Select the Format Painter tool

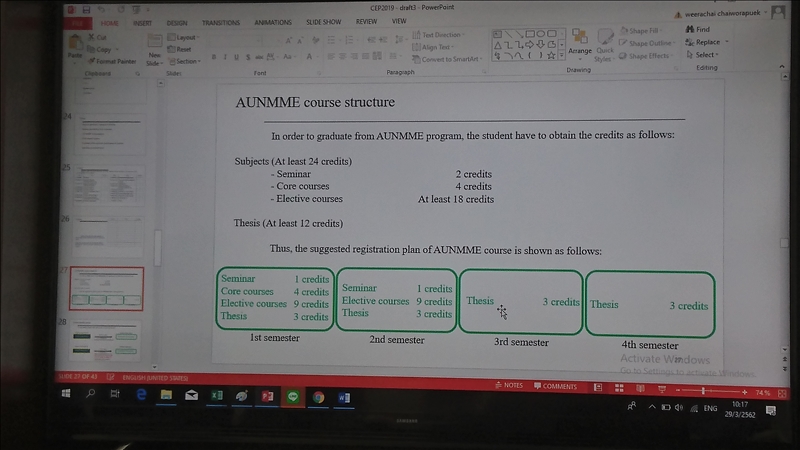tap(113, 61)
